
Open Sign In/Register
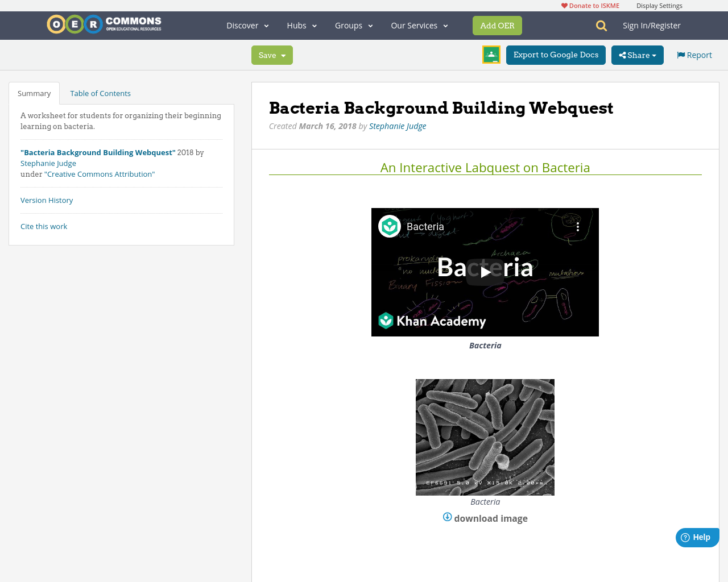point(651,24)
